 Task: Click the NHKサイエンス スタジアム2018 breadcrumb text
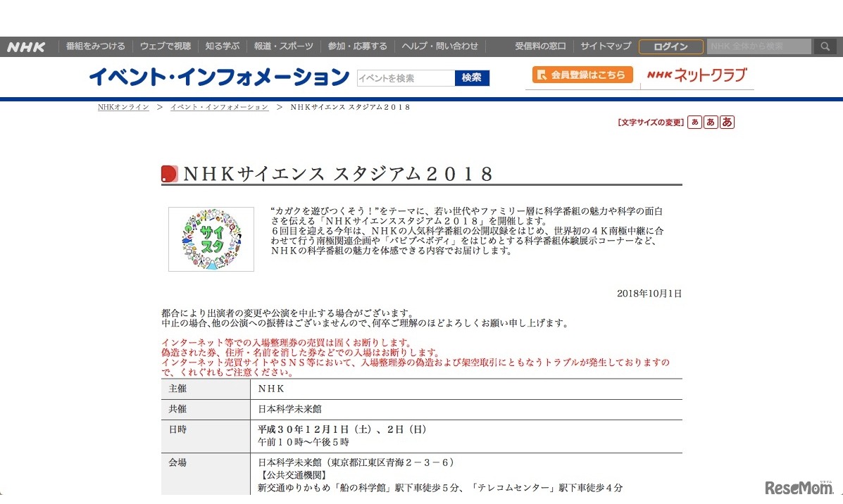pyautogui.click(x=351, y=107)
